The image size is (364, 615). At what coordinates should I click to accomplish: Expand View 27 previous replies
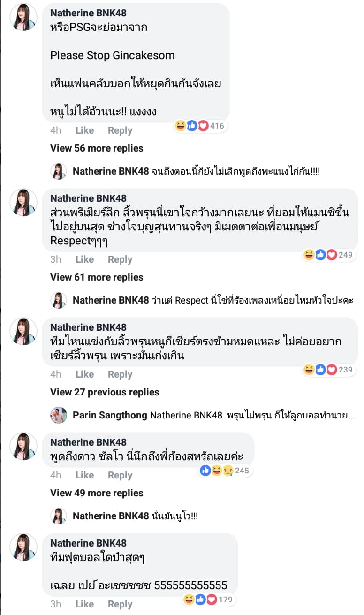[105, 392]
